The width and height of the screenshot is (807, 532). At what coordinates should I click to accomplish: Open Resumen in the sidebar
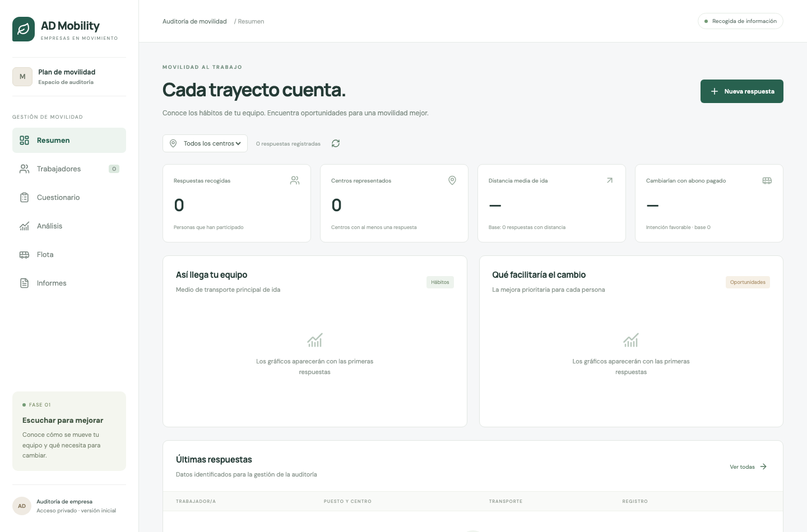pyautogui.click(x=69, y=140)
